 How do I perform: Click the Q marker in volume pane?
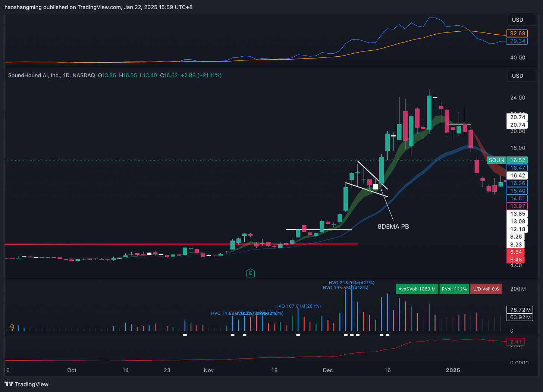12,327
